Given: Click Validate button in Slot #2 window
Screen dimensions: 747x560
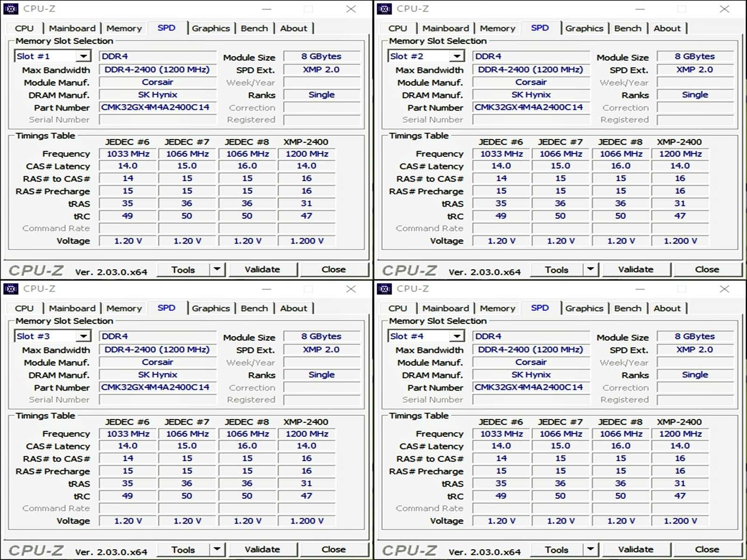Looking at the screenshot, I should coord(636,270).
